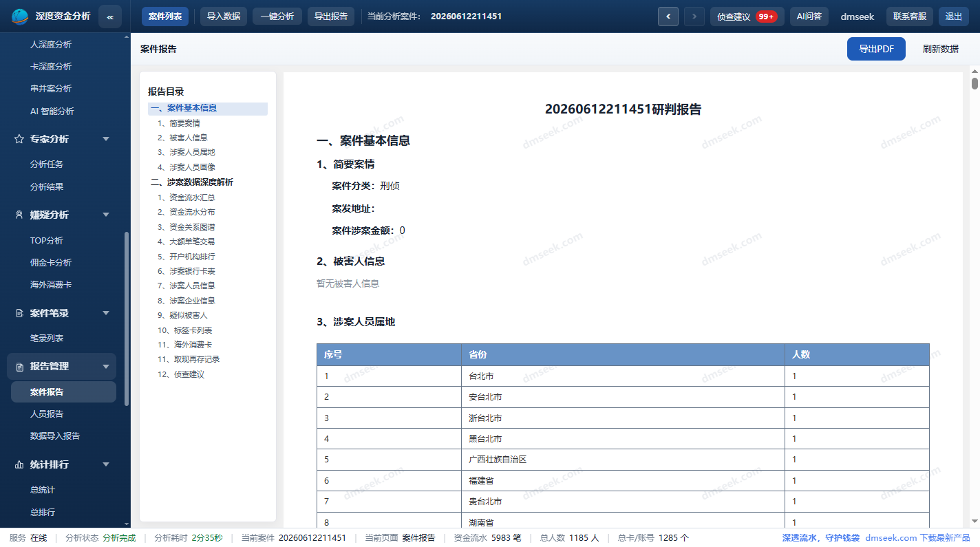Click the 99+ notification badge
Image resolution: width=980 pixels, height=547 pixels.
(x=766, y=17)
